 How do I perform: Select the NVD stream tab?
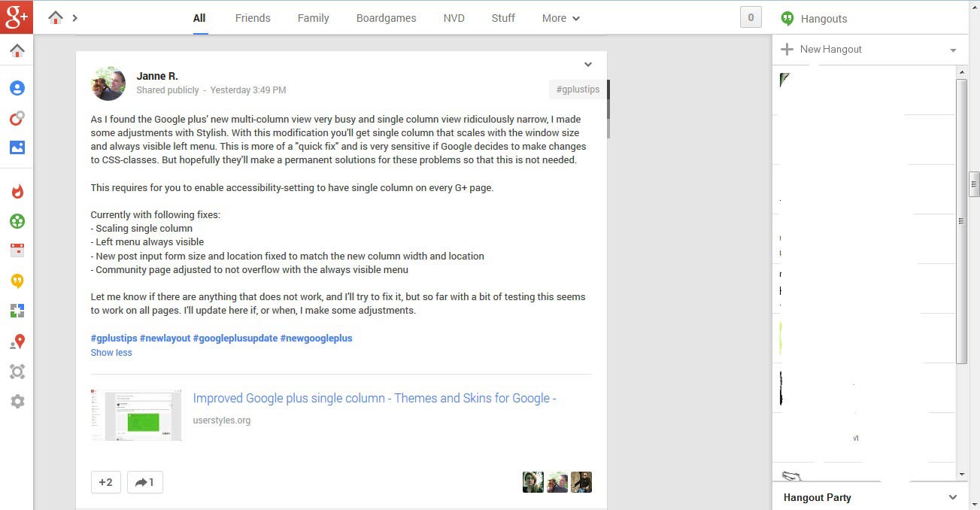click(454, 18)
